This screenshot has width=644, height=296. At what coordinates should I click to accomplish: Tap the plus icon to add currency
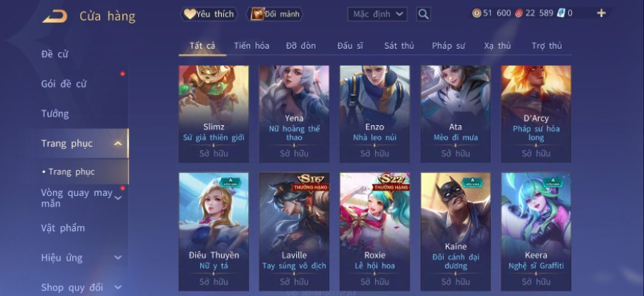[x=601, y=13]
